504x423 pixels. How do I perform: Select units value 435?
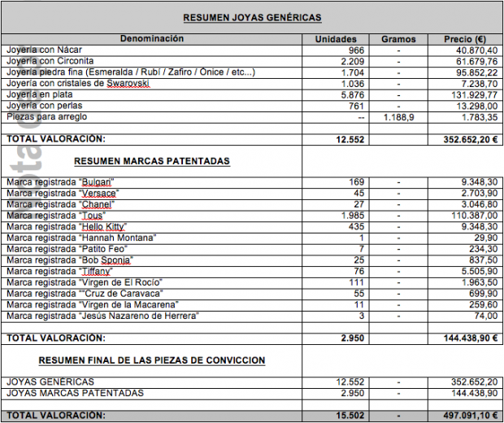click(357, 227)
